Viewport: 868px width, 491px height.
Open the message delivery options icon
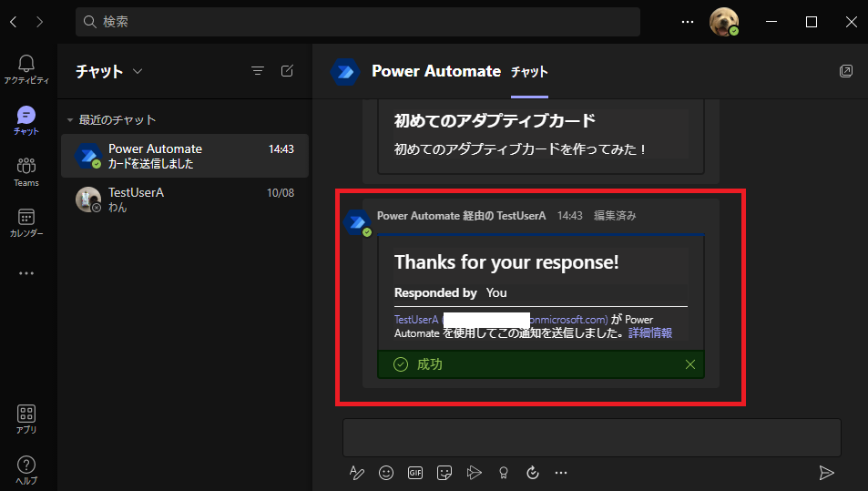pyautogui.click(x=474, y=473)
